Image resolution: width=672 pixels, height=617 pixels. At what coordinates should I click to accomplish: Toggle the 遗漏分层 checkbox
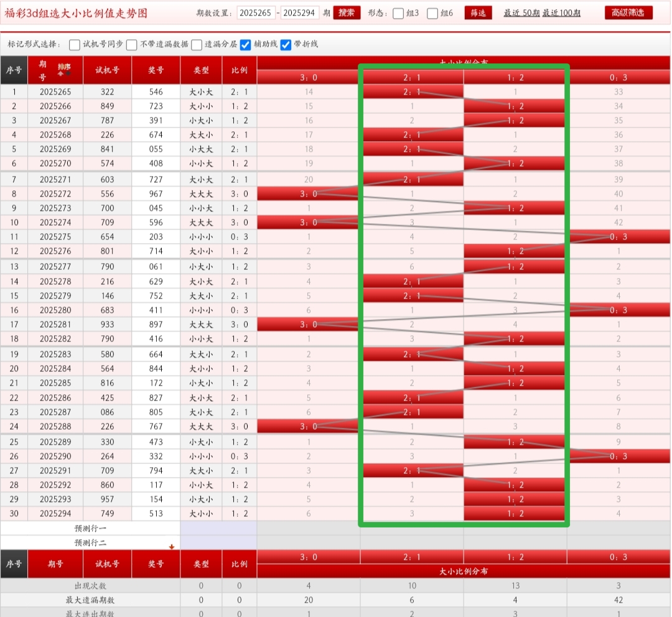coord(197,45)
